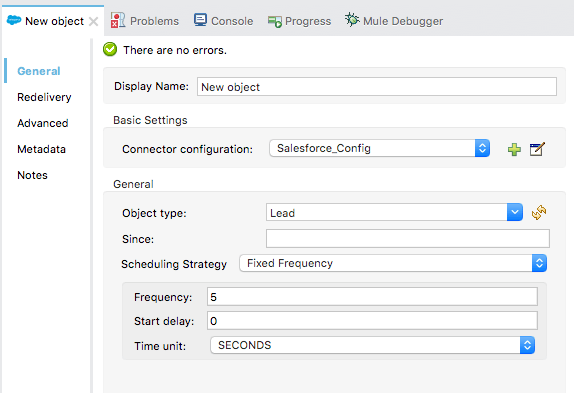Screen dimensions: 574x393
Task: Click the green no-errors checkmark icon
Action: coord(110,49)
